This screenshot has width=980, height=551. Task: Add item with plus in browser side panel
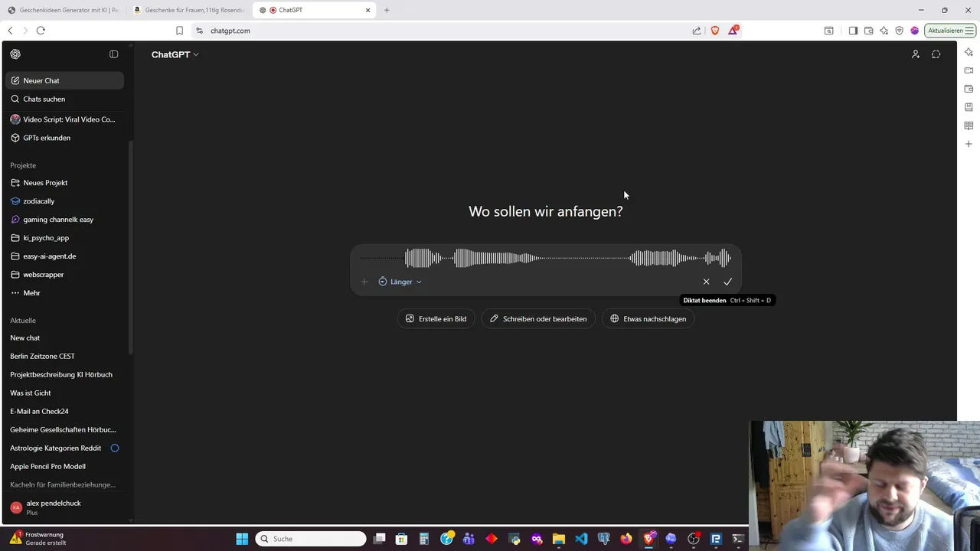[969, 144]
